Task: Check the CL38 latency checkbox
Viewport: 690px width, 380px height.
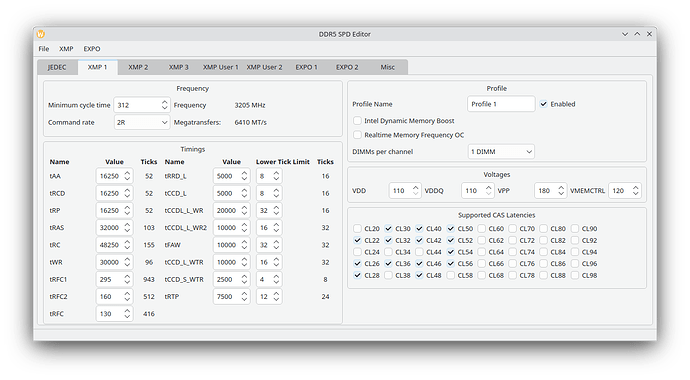Action: (388, 275)
